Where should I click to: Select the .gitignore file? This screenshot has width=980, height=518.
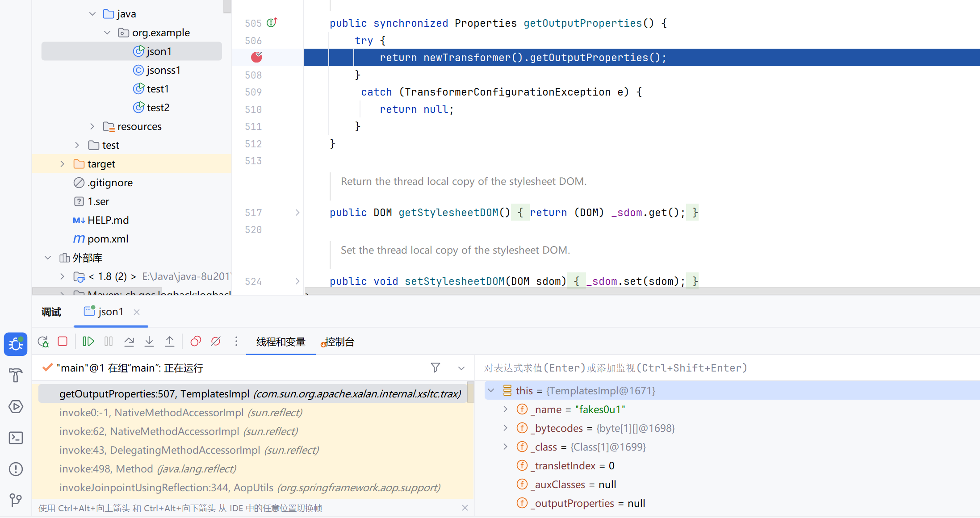pyautogui.click(x=103, y=183)
